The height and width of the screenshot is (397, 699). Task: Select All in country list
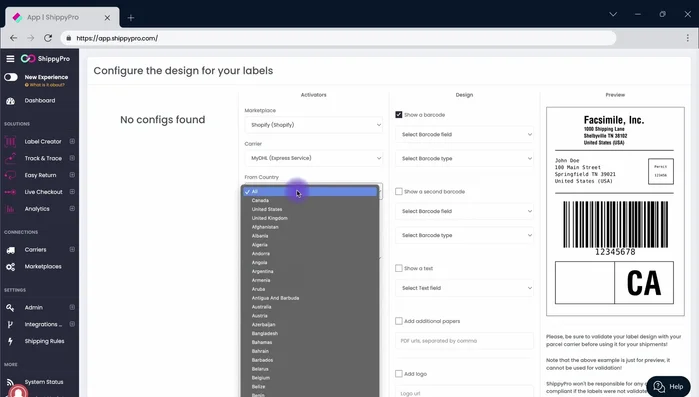click(x=310, y=192)
